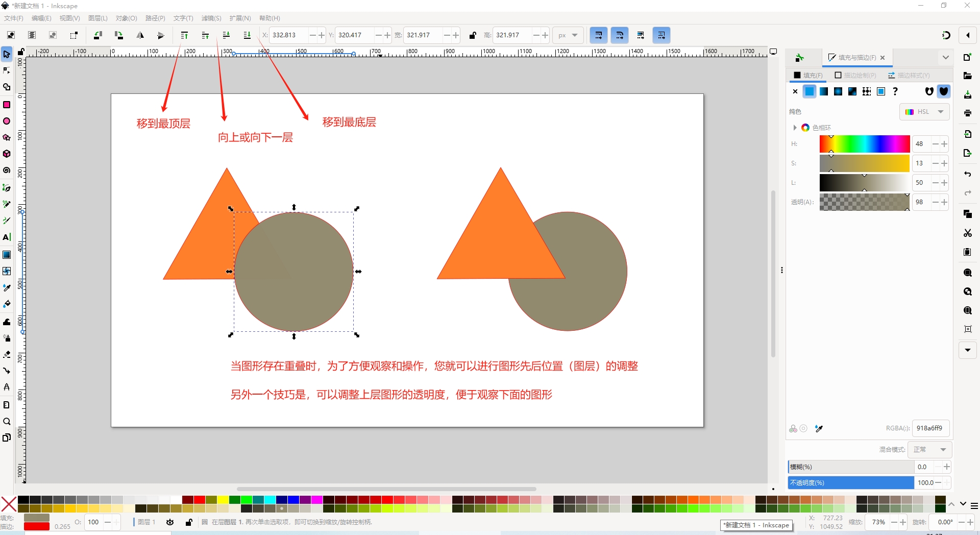
Task: Toggle layer lock in status bar
Action: pyautogui.click(x=189, y=522)
